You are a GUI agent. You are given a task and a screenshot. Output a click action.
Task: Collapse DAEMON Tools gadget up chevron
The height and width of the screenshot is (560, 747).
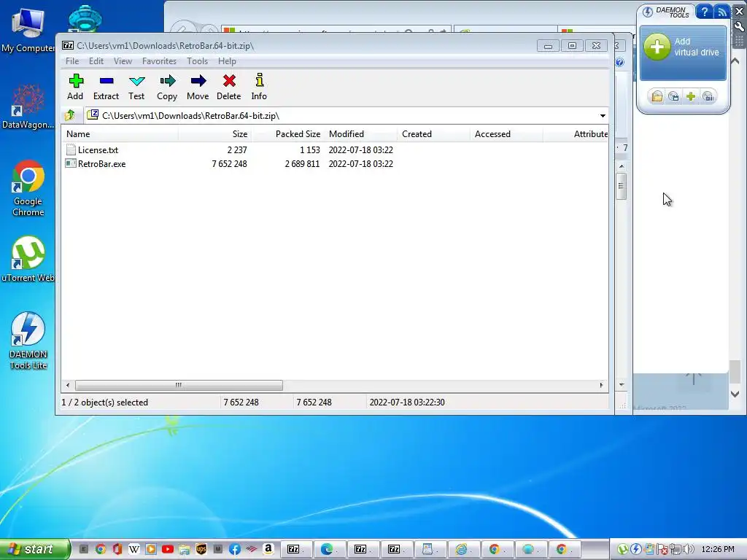(x=735, y=61)
